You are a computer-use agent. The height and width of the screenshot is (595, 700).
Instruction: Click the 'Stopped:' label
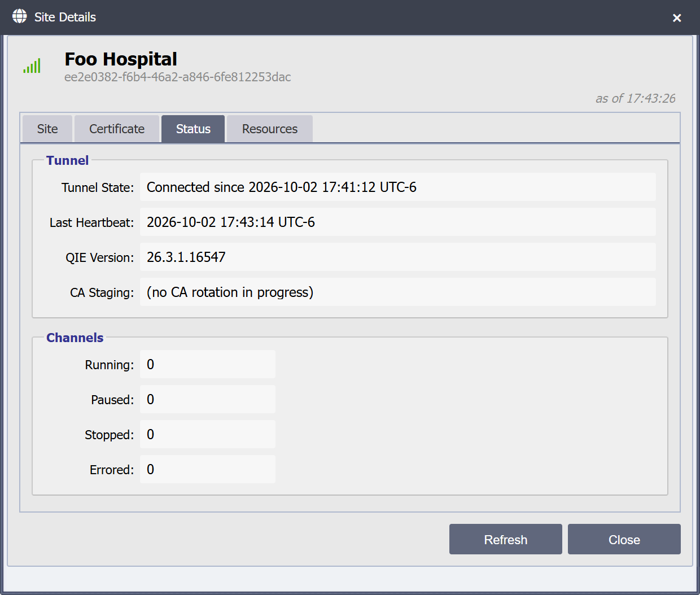110,435
